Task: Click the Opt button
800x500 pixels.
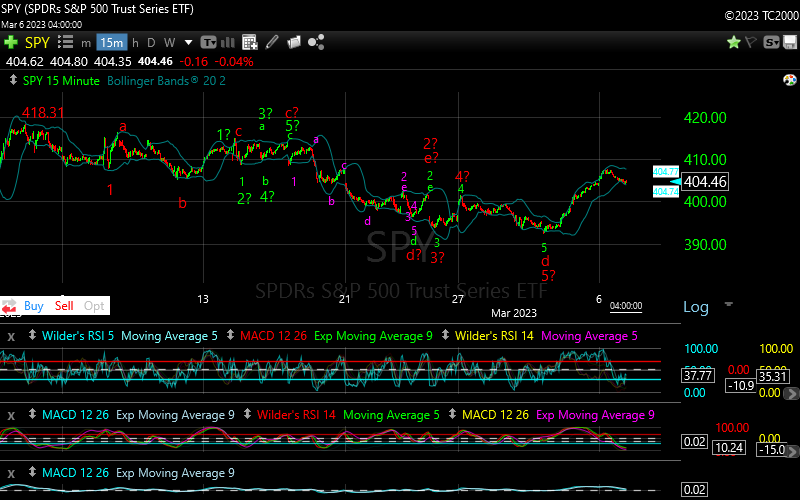Action: pyautogui.click(x=94, y=306)
